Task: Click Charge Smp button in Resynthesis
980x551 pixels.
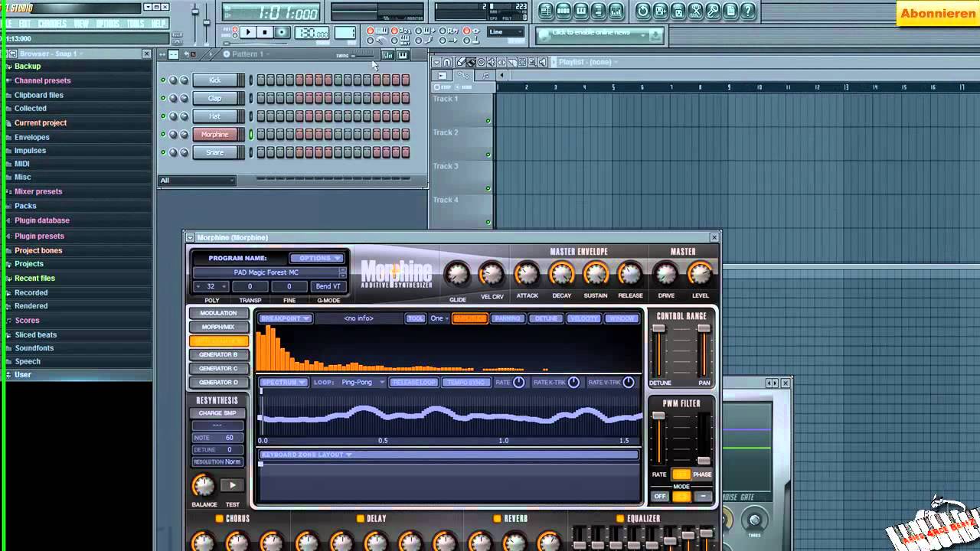Action: pyautogui.click(x=217, y=413)
